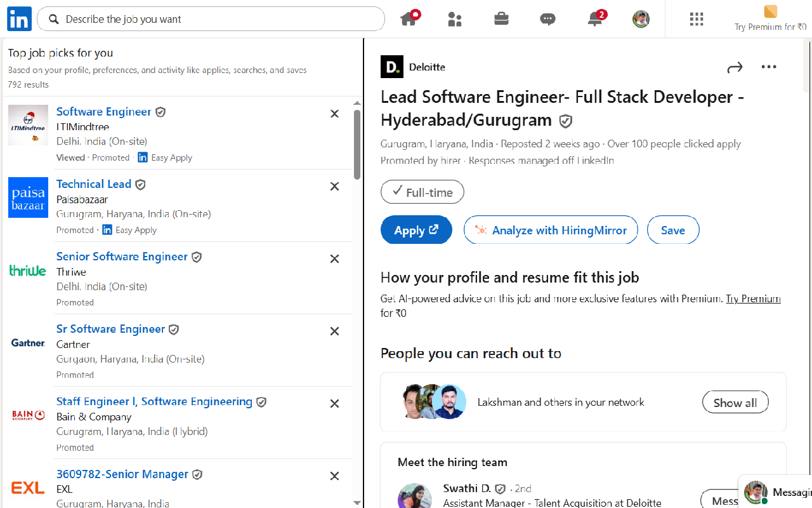Select the Software Engineer job at LTIMindtree
The width and height of the screenshot is (812, 508).
[x=103, y=111]
